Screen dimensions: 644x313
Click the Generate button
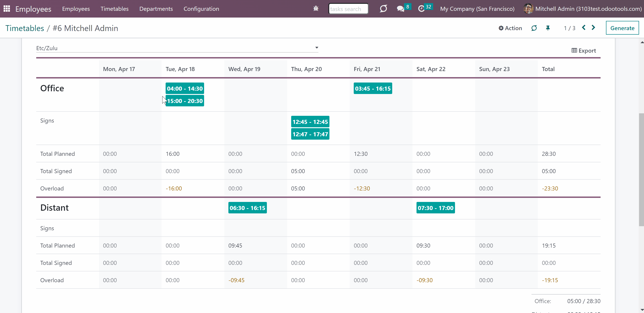pos(622,28)
